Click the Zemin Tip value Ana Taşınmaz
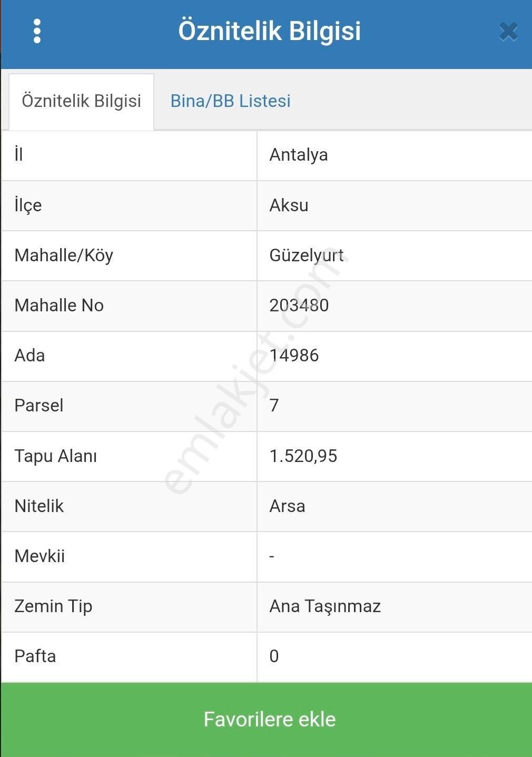Viewport: 532px width, 757px height. pos(325,606)
